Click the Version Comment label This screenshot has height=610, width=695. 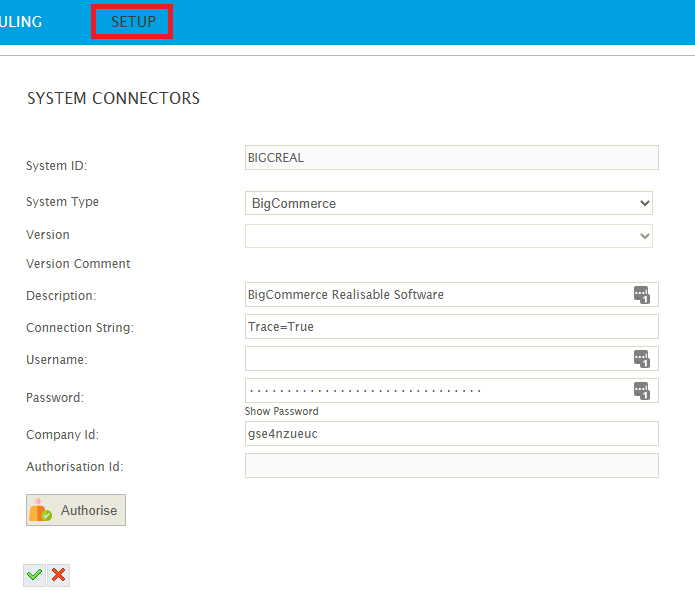[x=78, y=263]
